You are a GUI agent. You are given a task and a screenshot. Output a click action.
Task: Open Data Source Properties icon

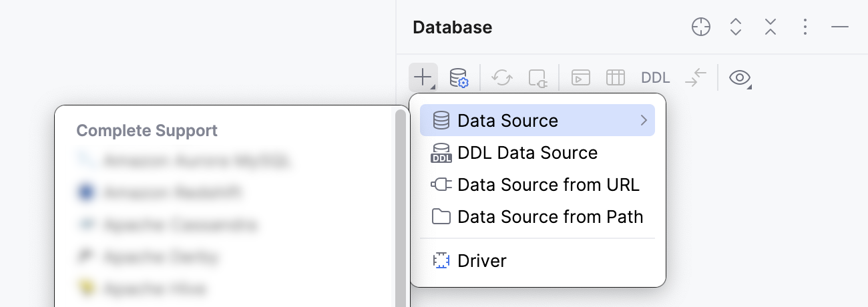coord(459,77)
